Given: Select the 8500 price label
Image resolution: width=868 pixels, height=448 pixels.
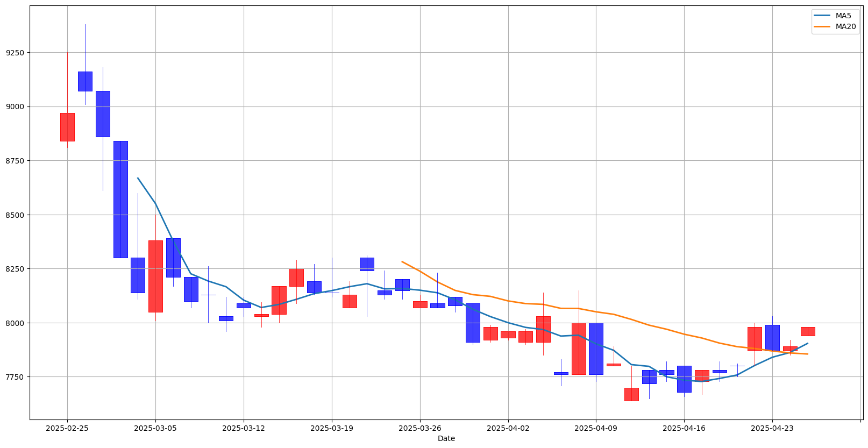Looking at the screenshot, I should coord(15,215).
